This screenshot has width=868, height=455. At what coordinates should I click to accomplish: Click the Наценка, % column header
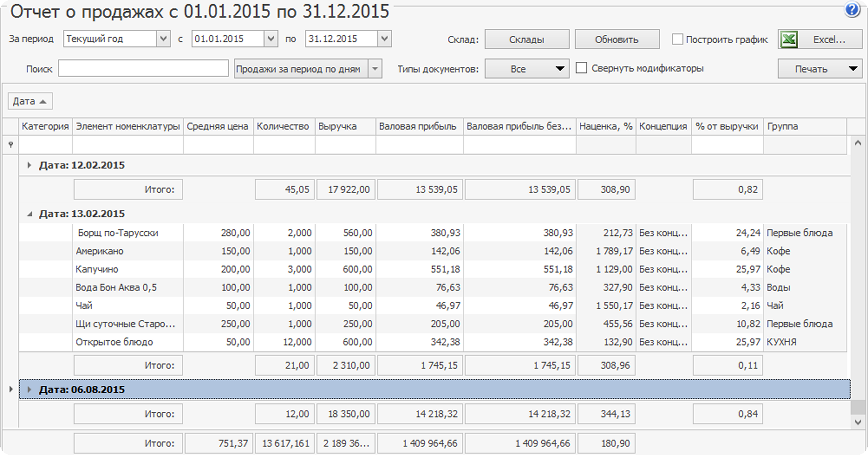pyautogui.click(x=605, y=127)
